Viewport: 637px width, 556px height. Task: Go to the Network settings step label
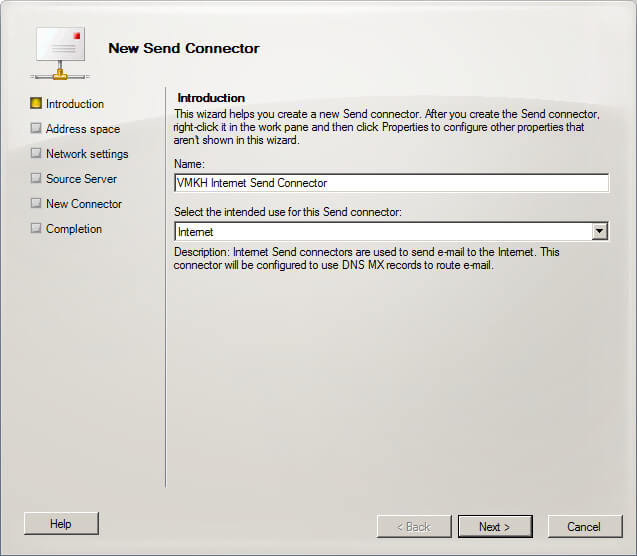coord(87,154)
